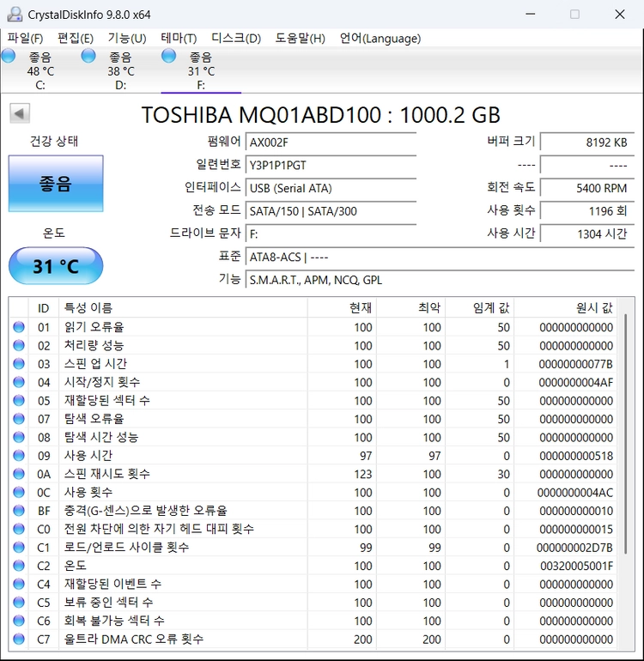644x661 pixels.
Task: Click attribute name 재할당된 섹터 수
Action: coord(106,401)
